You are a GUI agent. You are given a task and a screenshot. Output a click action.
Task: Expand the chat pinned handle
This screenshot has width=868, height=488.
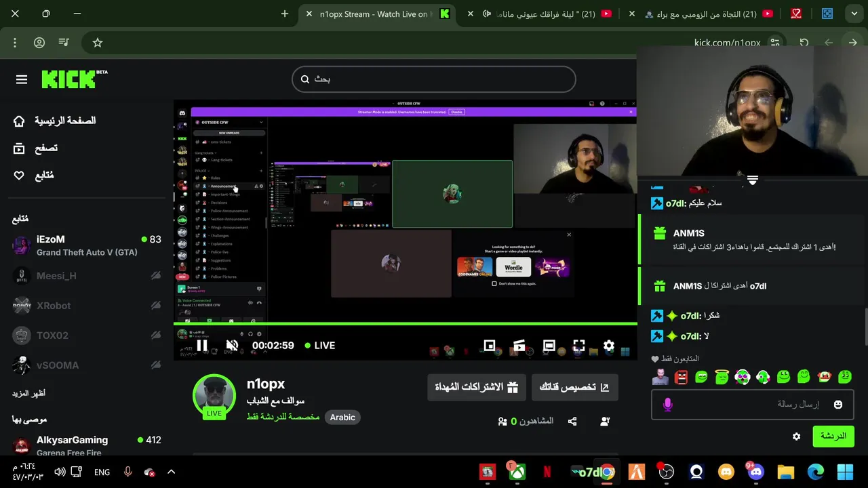coord(752,180)
